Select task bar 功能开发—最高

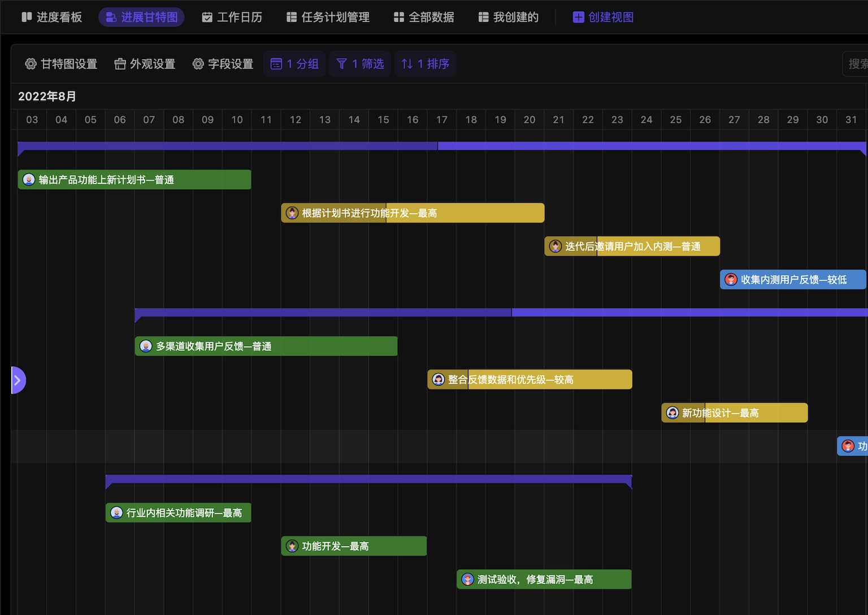pos(354,546)
